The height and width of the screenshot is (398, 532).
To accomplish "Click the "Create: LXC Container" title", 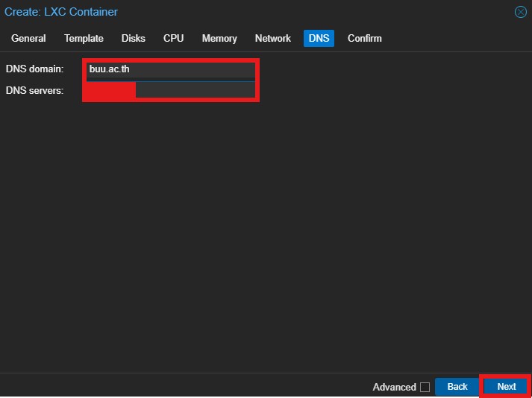I will [x=61, y=12].
